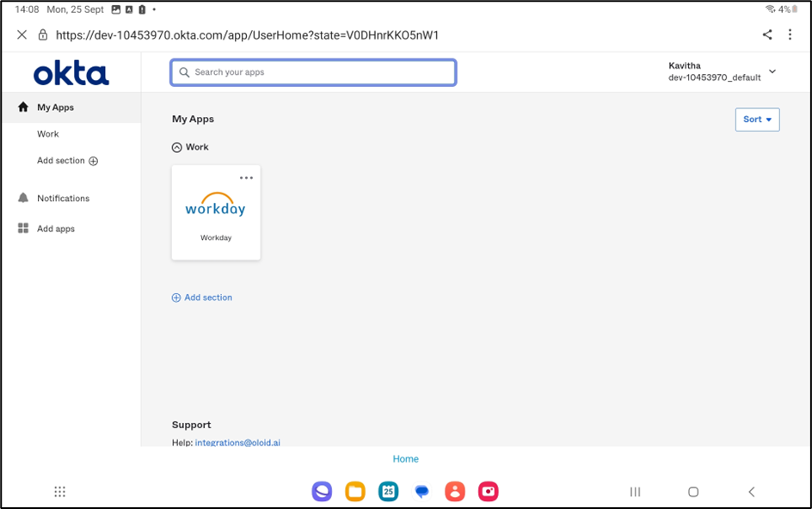Launch the Workday app tile logo
The image size is (812, 509).
point(215,204)
